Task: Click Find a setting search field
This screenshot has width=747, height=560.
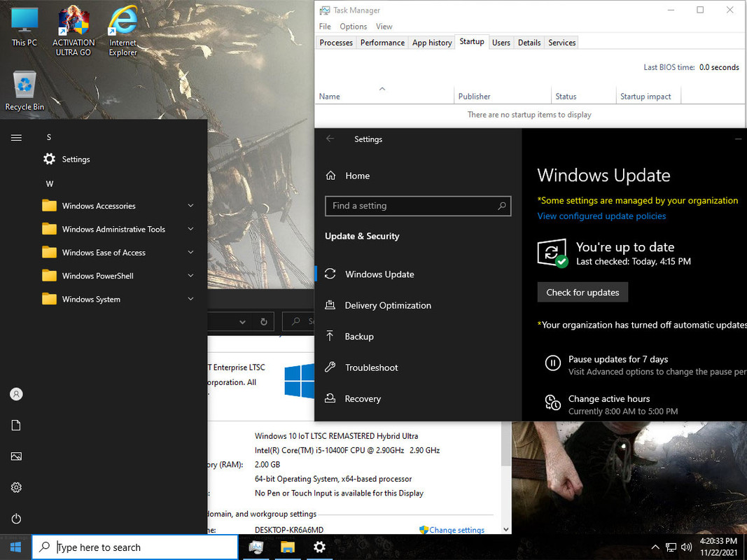Action: tap(418, 206)
